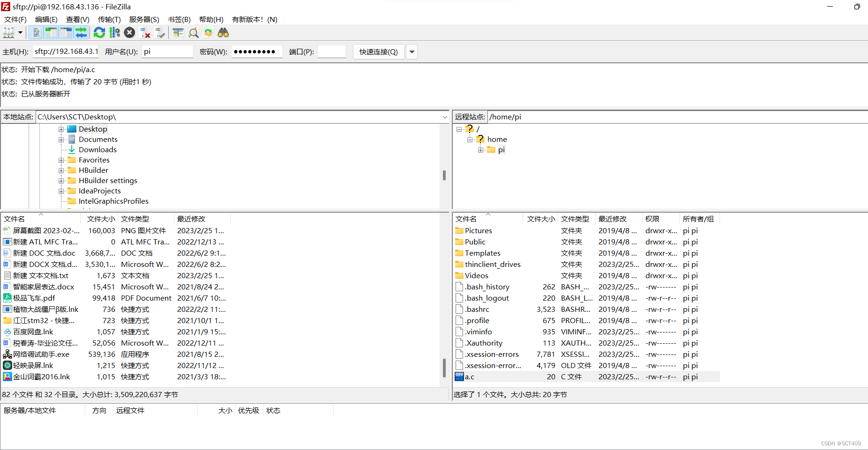Open the 编辑(E) menu
The image size is (868, 450).
[x=46, y=19]
